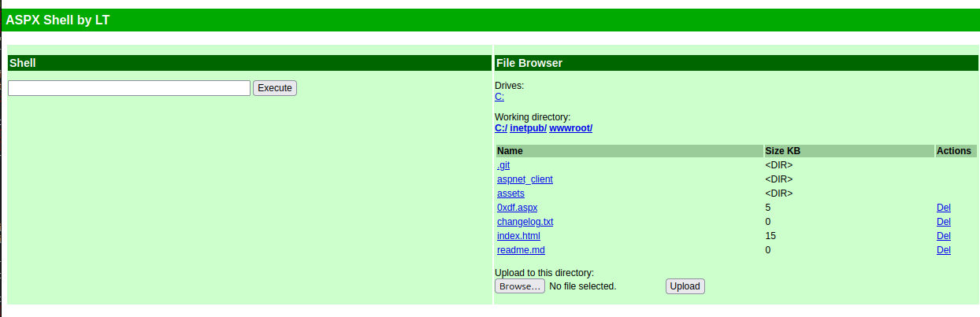Open the index.html file
Image resolution: width=980 pixels, height=317 pixels.
pyautogui.click(x=518, y=236)
